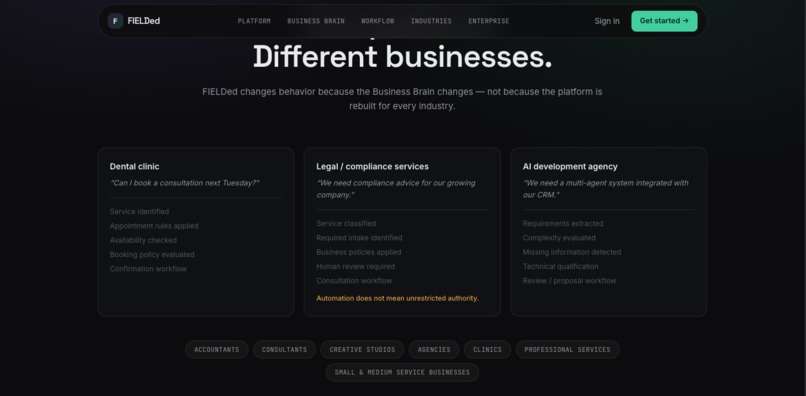Click the FIELDed brand name
The width and height of the screenshot is (806, 396).
[x=143, y=21]
